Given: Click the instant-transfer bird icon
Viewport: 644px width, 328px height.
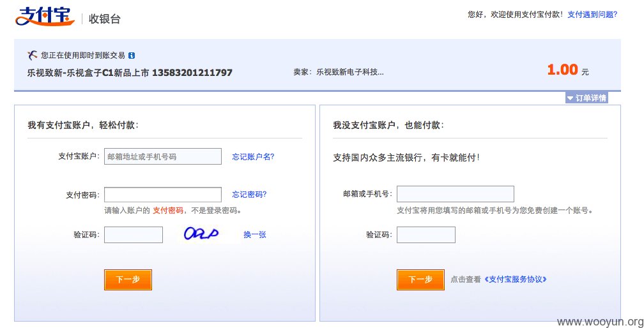Looking at the screenshot, I should pyautogui.click(x=33, y=55).
